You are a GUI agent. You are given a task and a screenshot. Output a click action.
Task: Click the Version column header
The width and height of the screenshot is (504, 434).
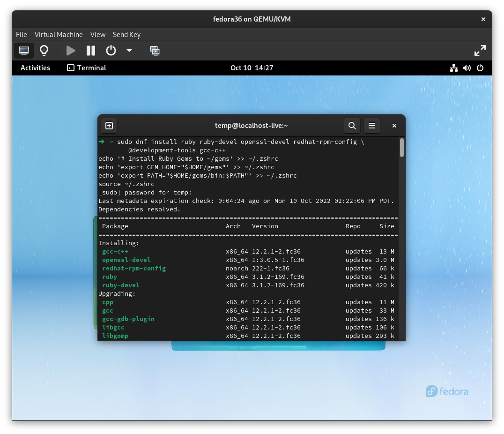265,226
